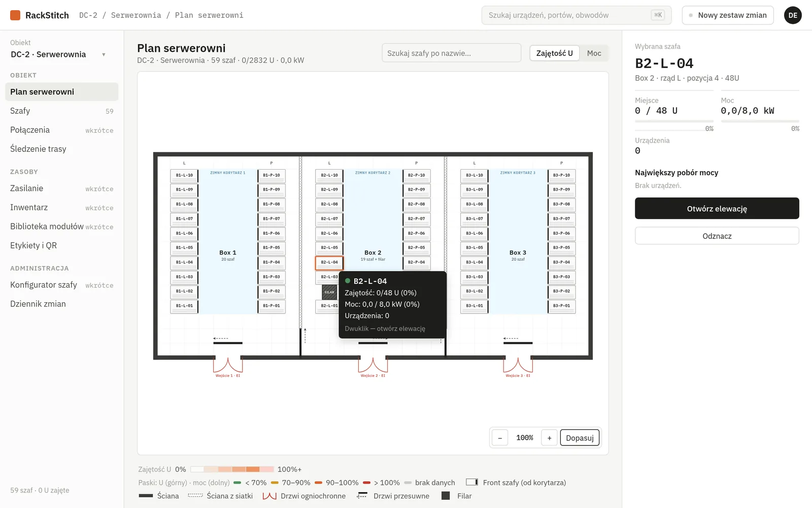The height and width of the screenshot is (508, 812).
Task: Click the Zajętość U color gradient legend
Action: coord(232,469)
